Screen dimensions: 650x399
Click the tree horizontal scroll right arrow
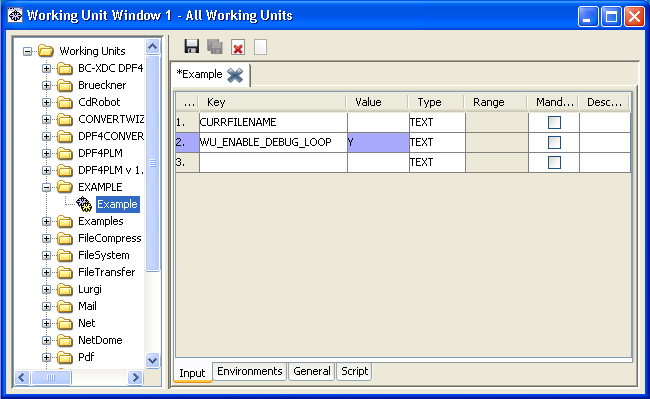coord(135,377)
